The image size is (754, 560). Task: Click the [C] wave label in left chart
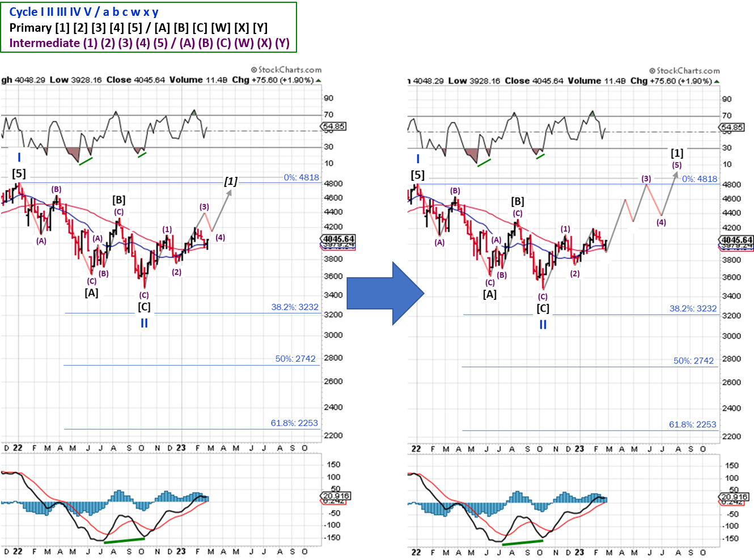(x=144, y=307)
